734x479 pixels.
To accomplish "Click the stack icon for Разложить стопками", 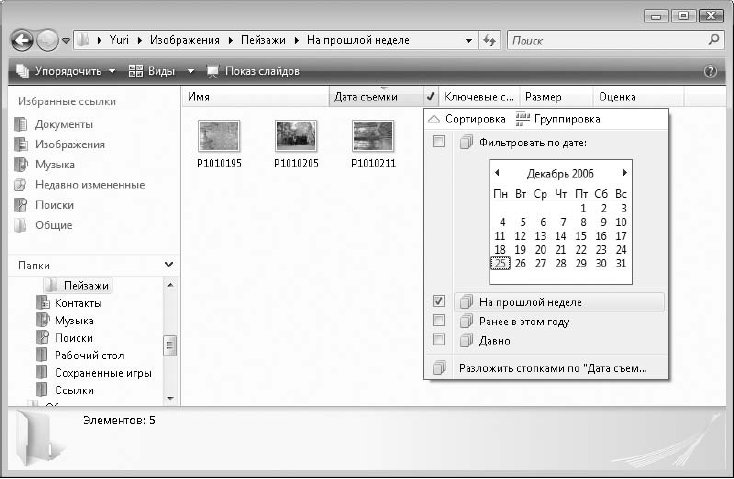I will (438, 368).
